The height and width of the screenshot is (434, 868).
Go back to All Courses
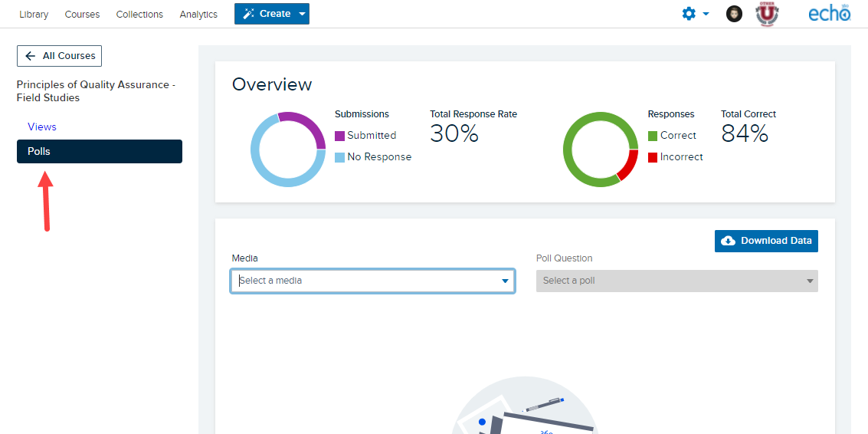(59, 56)
